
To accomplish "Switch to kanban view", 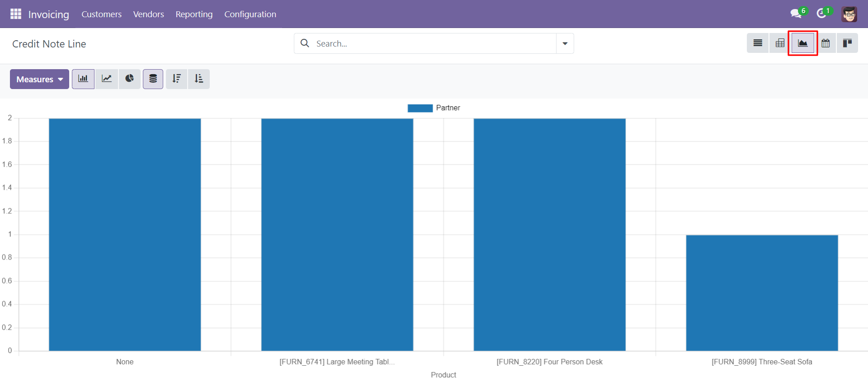I will click(x=847, y=43).
